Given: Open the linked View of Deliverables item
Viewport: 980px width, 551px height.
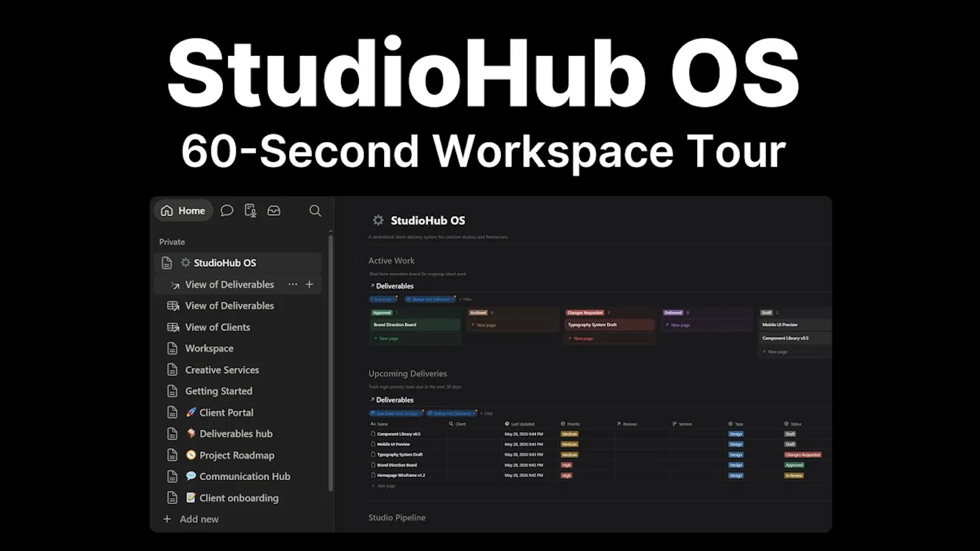Looking at the screenshot, I should tap(230, 284).
